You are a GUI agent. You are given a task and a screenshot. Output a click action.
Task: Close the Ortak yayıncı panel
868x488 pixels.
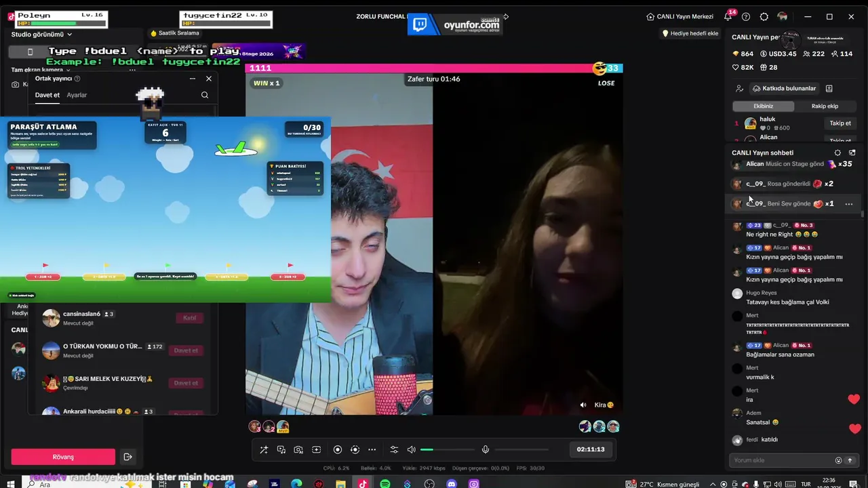coord(209,79)
